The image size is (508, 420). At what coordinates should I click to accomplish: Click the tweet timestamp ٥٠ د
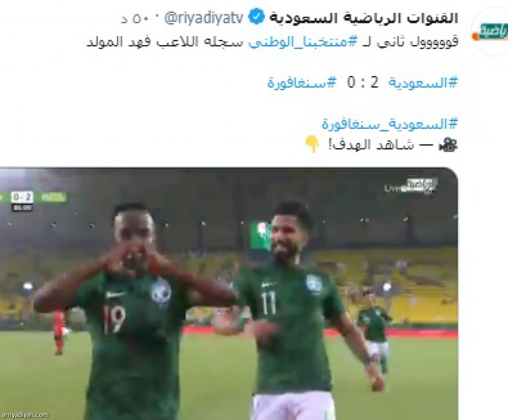tap(134, 19)
